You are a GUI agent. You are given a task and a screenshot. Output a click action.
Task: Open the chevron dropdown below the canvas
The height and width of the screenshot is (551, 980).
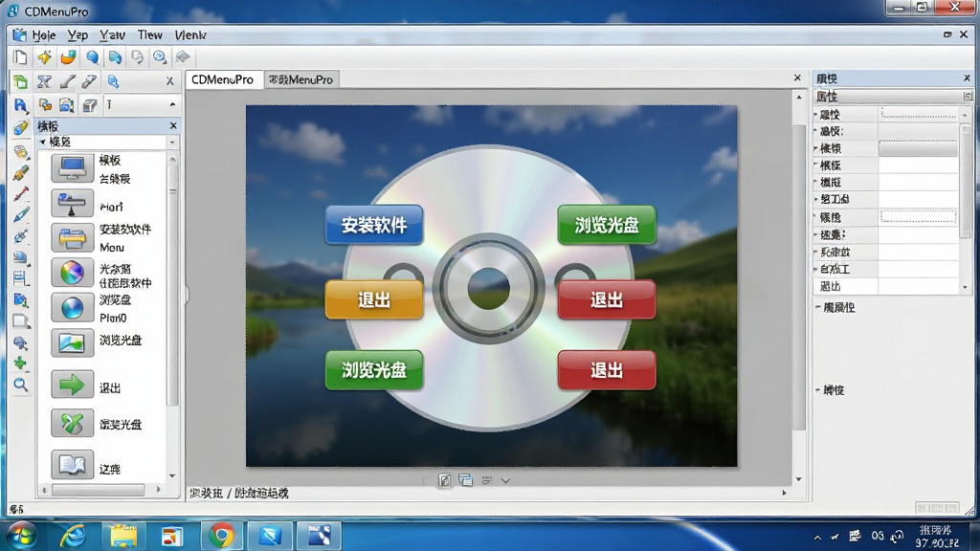505,480
